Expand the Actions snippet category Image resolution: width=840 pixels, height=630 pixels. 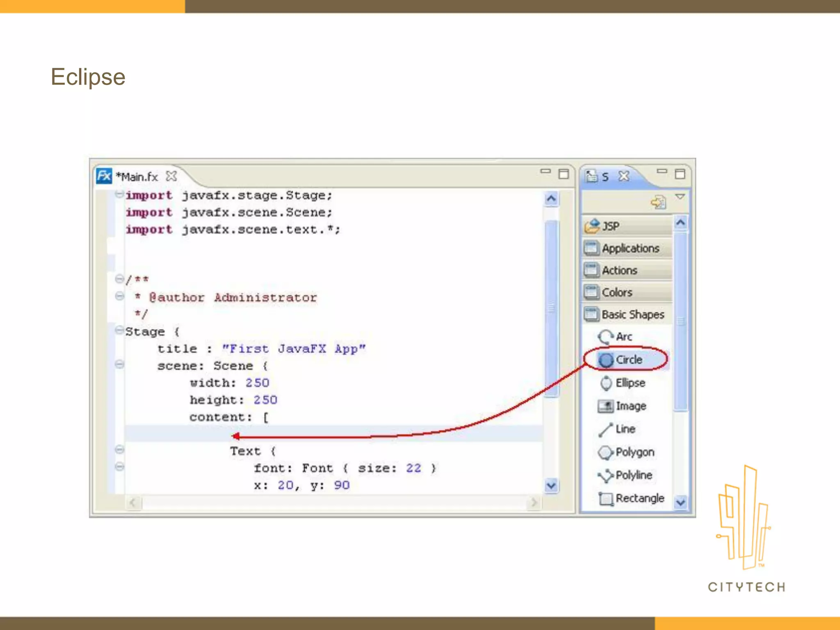(x=627, y=270)
